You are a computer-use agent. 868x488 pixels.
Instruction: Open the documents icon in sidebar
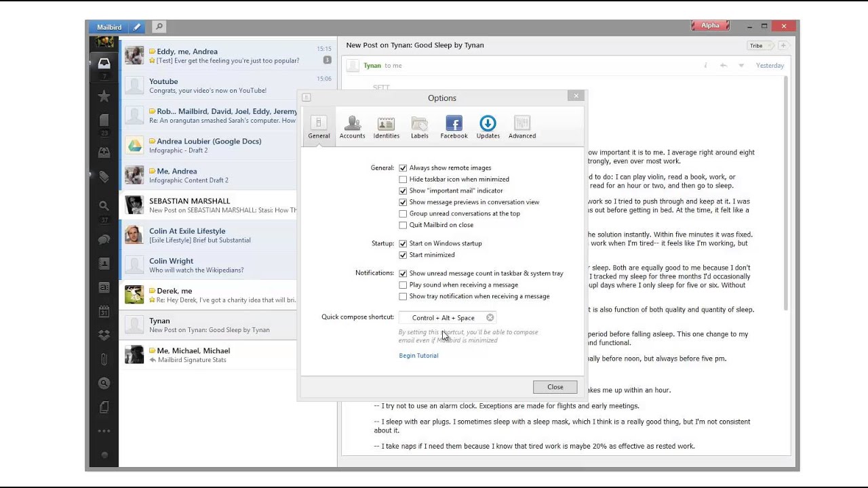(x=104, y=407)
